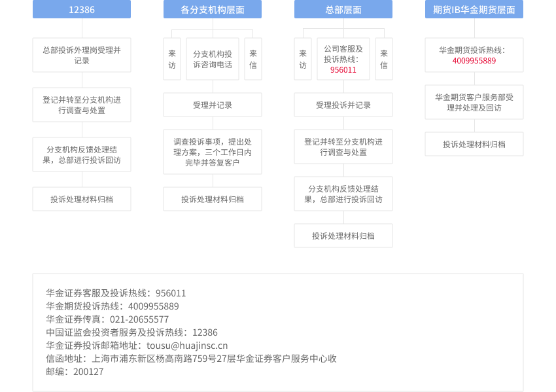This screenshot has width=556, height=392.
Task: Click the 受理并记录 step box
Action: click(213, 105)
